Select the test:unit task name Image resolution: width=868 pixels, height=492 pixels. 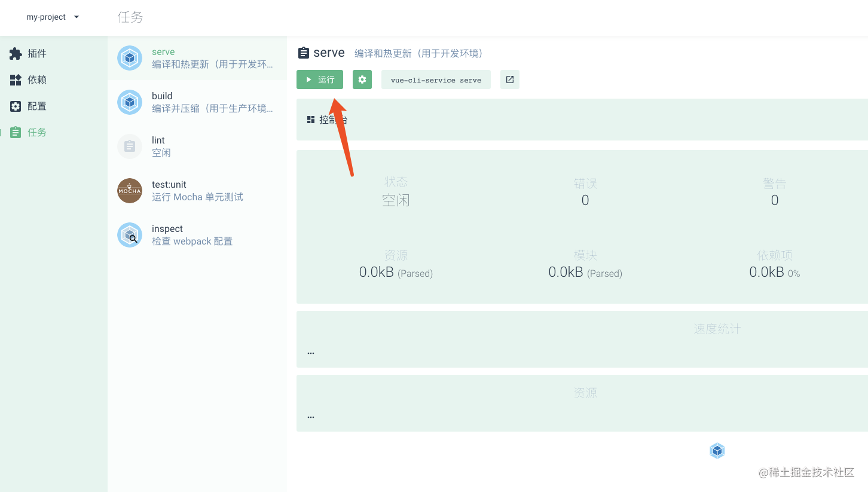[169, 185]
